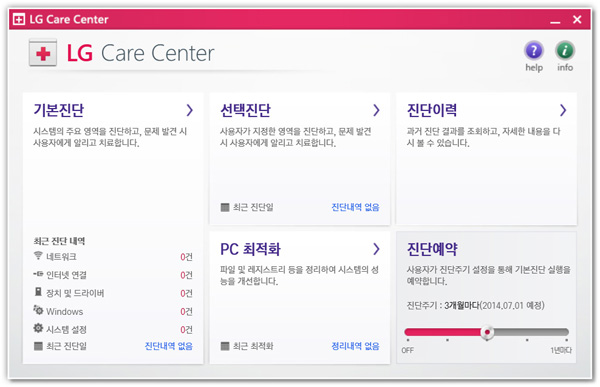Click the 네트워크 Wi-Fi icon
The width and height of the screenshot is (600, 387).
38,256
